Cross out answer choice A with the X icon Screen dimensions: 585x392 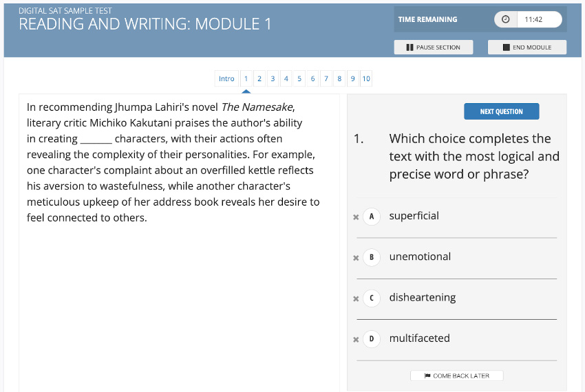(356, 217)
